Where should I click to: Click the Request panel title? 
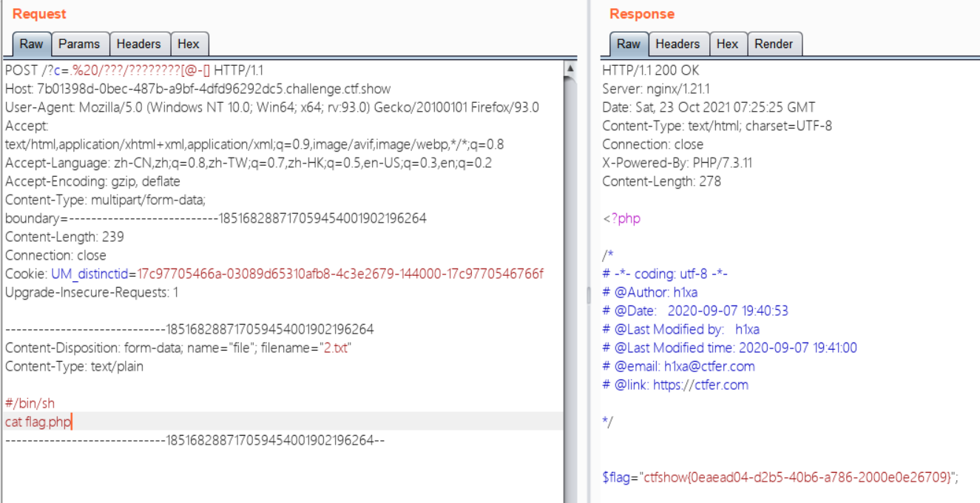click(x=39, y=14)
